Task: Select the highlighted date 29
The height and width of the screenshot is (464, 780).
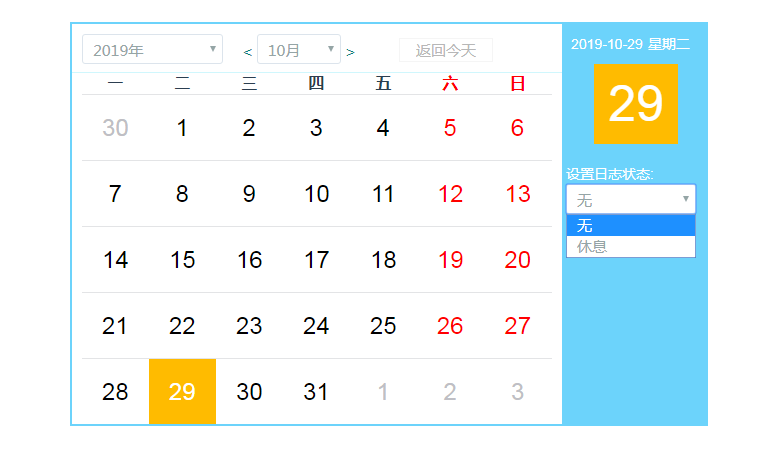Action: click(x=183, y=391)
